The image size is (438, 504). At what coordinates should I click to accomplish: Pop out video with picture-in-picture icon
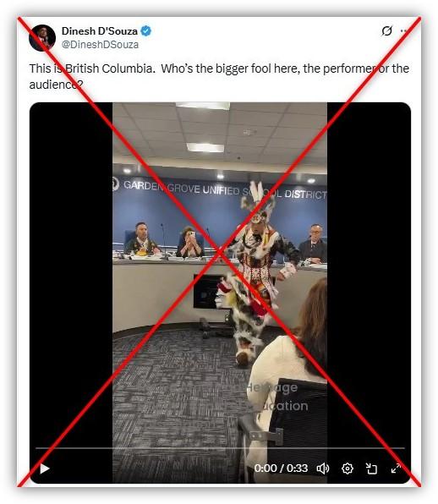pos(371,468)
